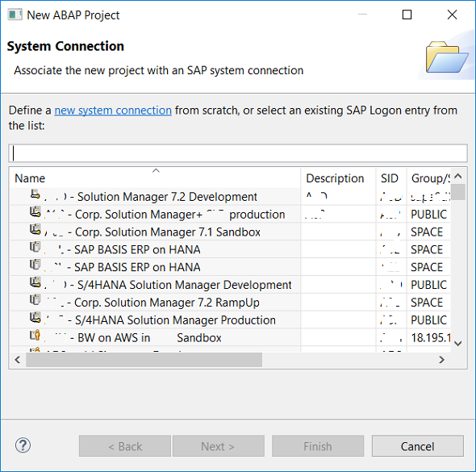The height and width of the screenshot is (472, 476).
Task: Click the S/4HANA Solution Manager Development icon
Action: 35,282
